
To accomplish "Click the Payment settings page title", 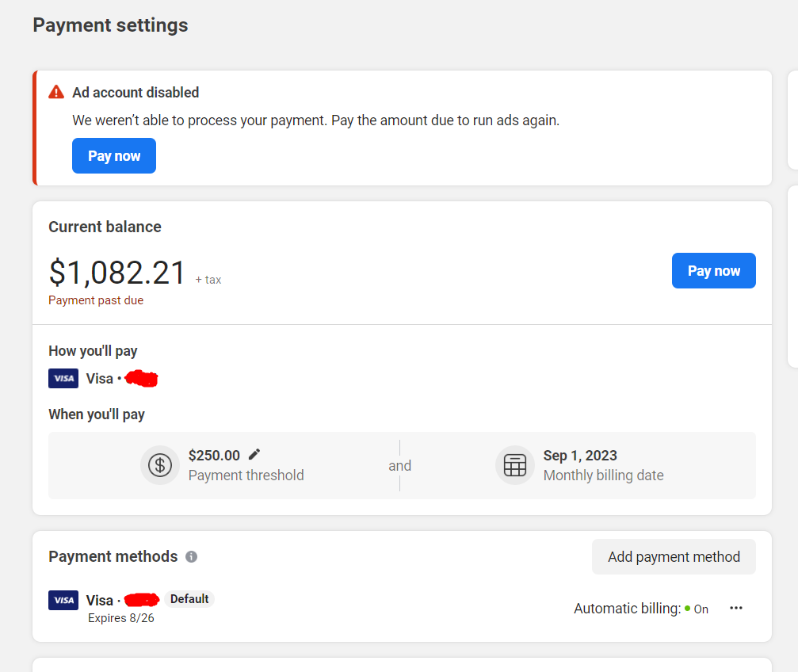I will click(x=110, y=25).
